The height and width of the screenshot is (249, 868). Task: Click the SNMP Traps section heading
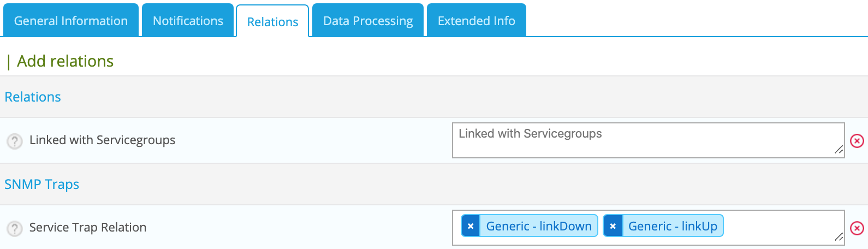click(42, 185)
